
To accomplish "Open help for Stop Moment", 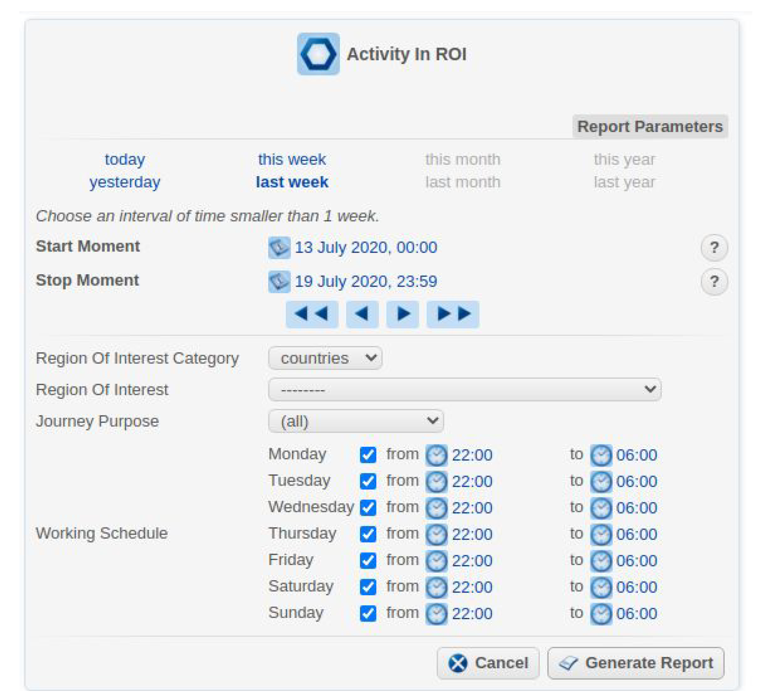I will pos(714,282).
